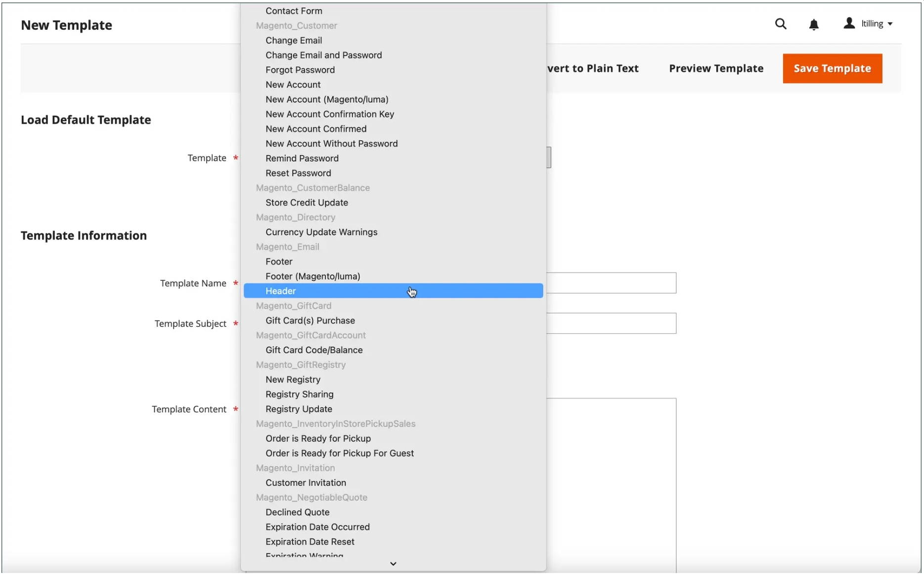This screenshot has width=924, height=574.
Task: Click Convert to Plain Text button
Action: [593, 68]
